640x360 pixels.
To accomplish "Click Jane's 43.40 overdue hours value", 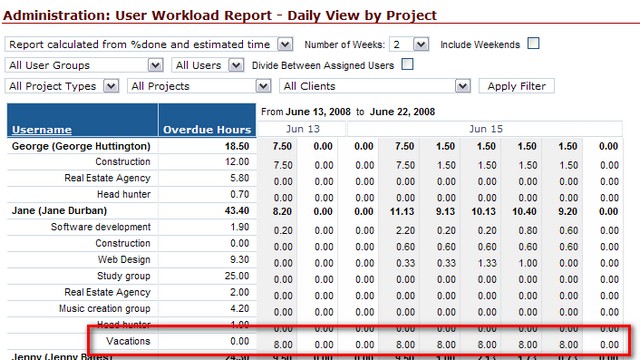I will coord(237,211).
